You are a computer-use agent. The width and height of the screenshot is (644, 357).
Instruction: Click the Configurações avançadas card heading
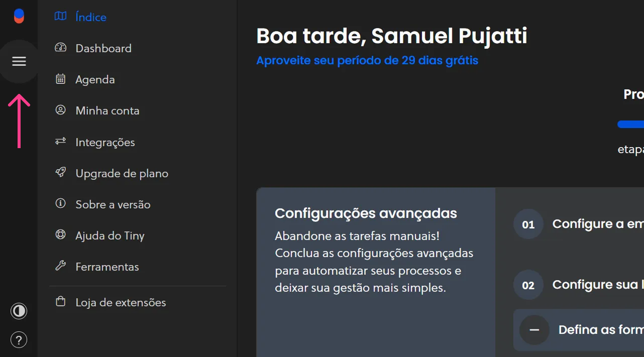tap(366, 213)
